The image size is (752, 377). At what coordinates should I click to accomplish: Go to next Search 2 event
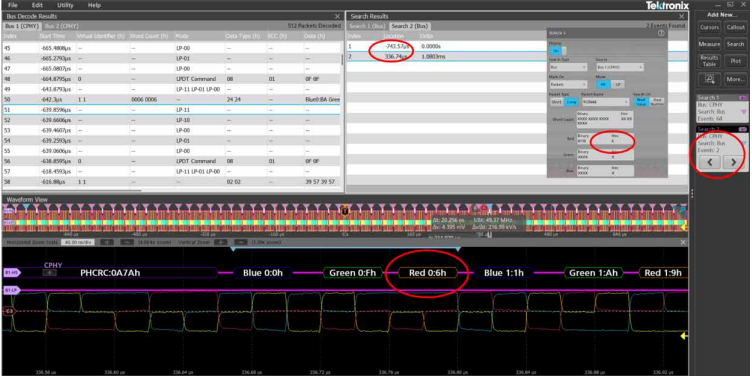tap(733, 162)
